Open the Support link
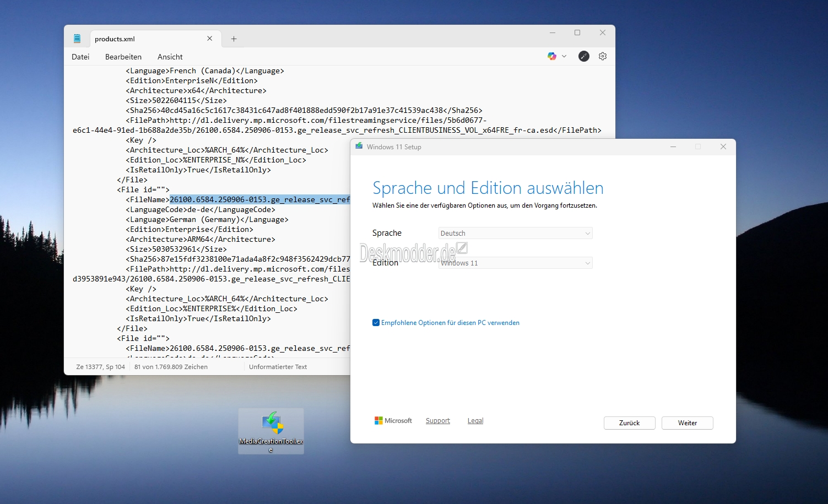The height and width of the screenshot is (504, 828). pyautogui.click(x=438, y=420)
